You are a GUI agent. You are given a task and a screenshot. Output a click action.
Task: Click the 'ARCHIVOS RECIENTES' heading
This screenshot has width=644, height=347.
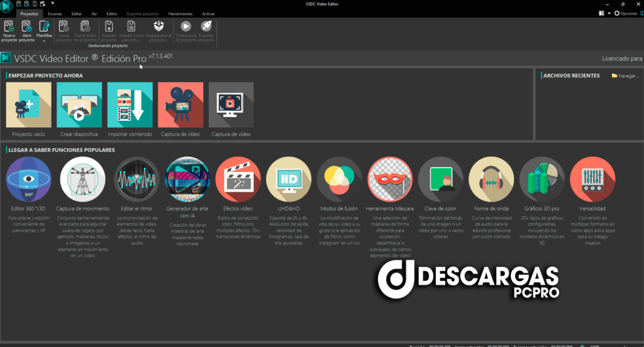[571, 76]
